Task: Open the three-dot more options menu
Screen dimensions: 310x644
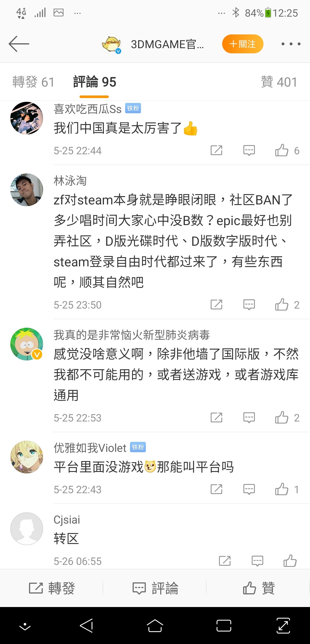Action: click(291, 44)
